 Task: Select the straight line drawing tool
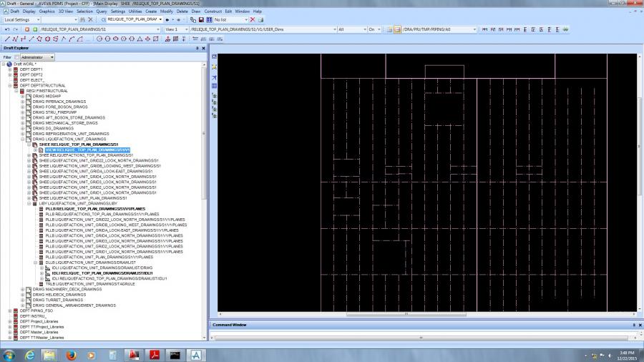(x=7, y=39)
